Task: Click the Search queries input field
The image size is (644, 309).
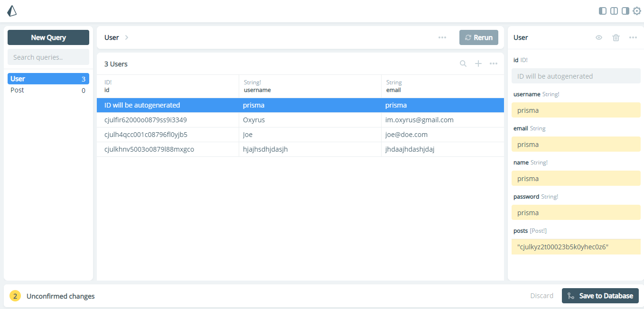Action: coord(47,56)
